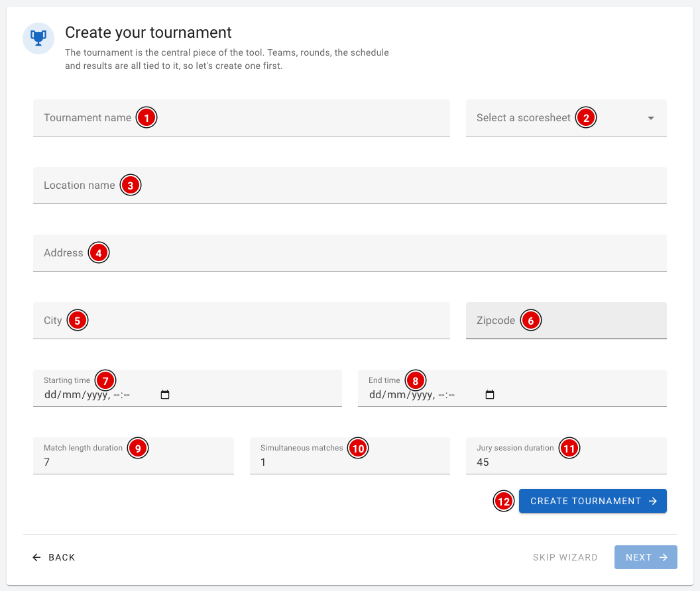Click the trophy icon beside the heading
This screenshot has width=700, height=591.
38,38
